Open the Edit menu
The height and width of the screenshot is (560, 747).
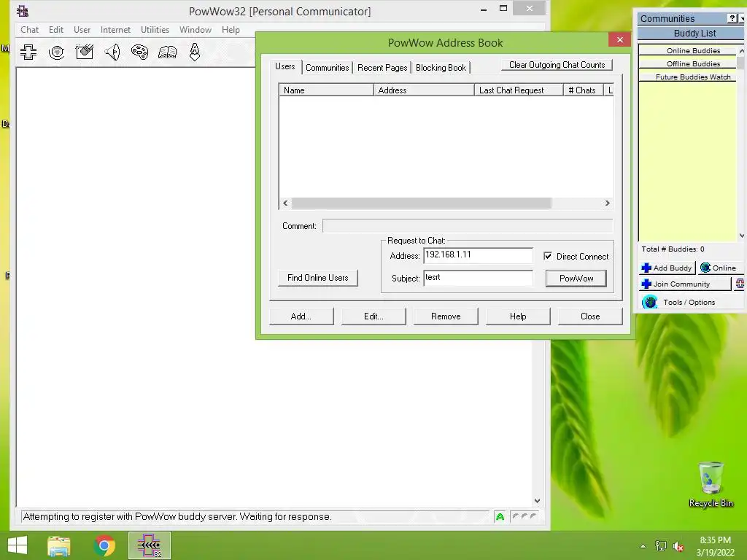pos(55,29)
